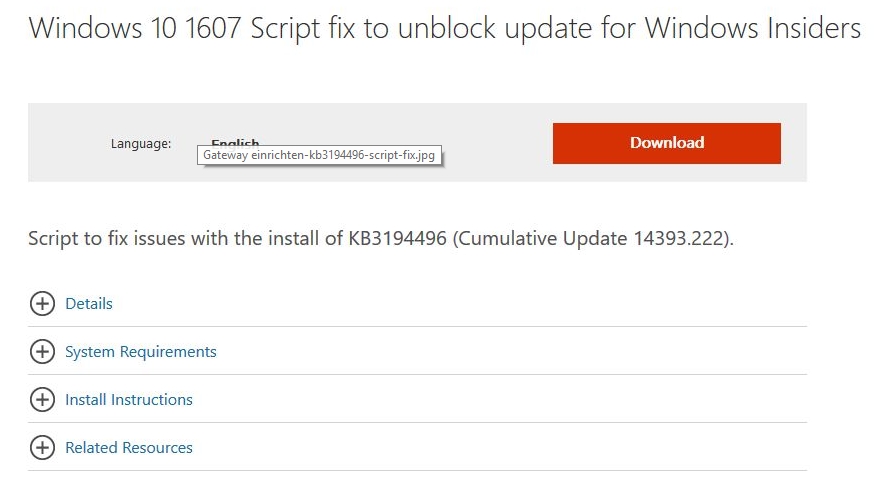Click the plus icon beside Details
The width and height of the screenshot is (884, 493).
42,303
